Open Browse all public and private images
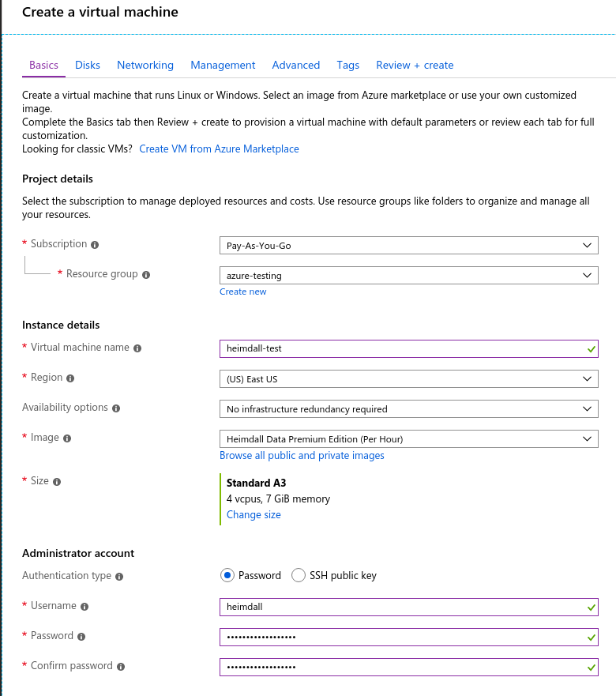Viewport: 616px width, 696px height. 302,456
